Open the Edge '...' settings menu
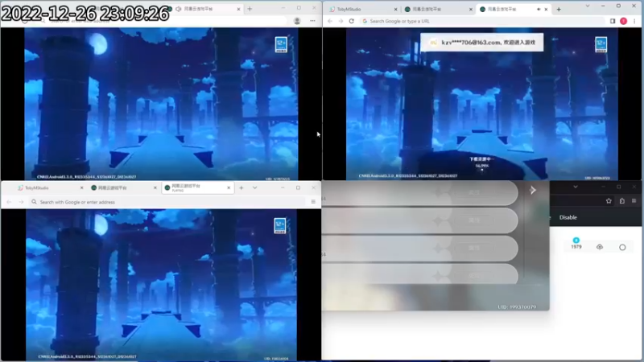Screen dimensions: 644x362 (x=312, y=21)
